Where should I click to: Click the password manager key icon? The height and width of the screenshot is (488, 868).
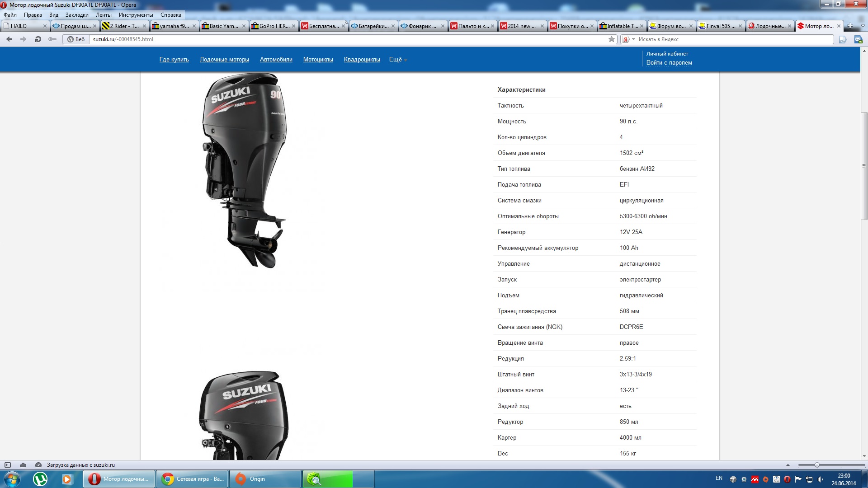coord(52,39)
